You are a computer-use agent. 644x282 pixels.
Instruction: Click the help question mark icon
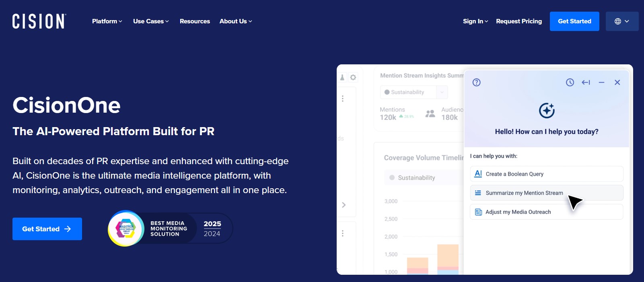point(476,82)
